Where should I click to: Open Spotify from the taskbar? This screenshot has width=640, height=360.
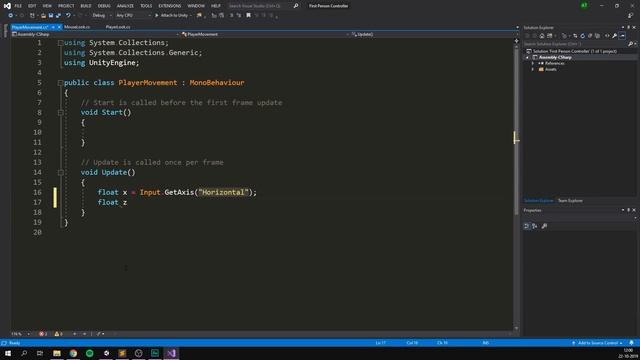[x=89, y=353]
